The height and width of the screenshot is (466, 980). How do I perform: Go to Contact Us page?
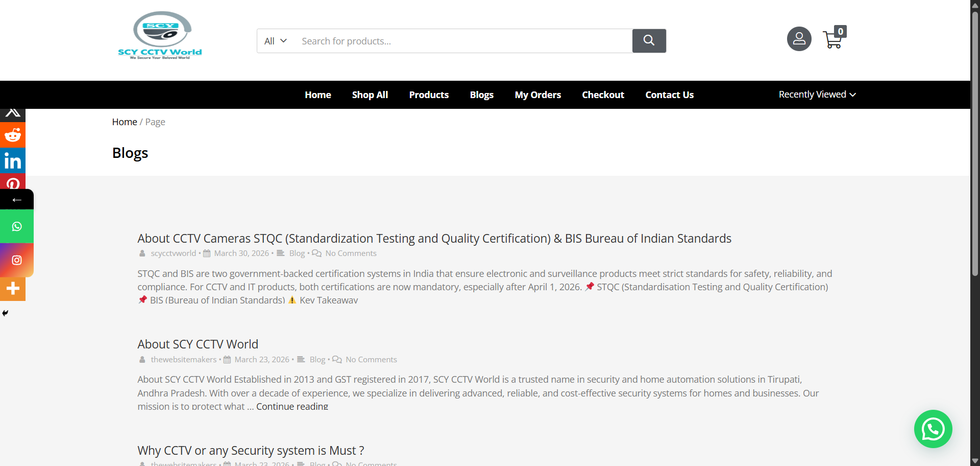point(669,95)
